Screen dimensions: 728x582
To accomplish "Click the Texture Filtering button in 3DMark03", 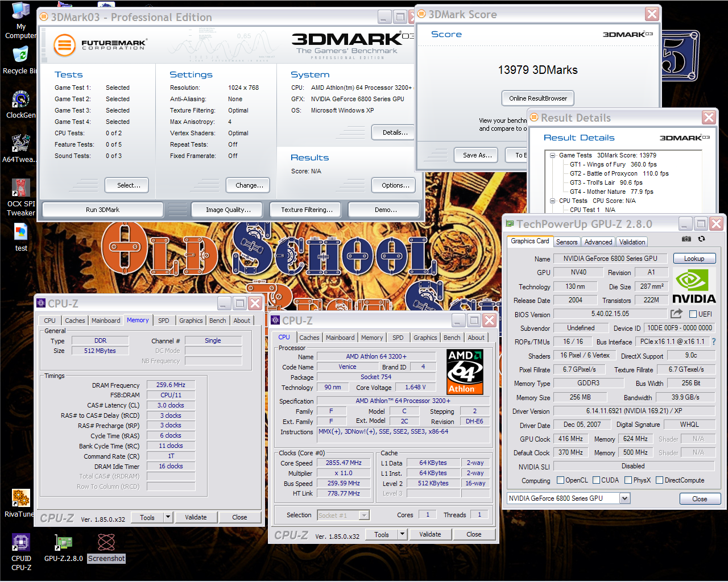I will (x=307, y=210).
